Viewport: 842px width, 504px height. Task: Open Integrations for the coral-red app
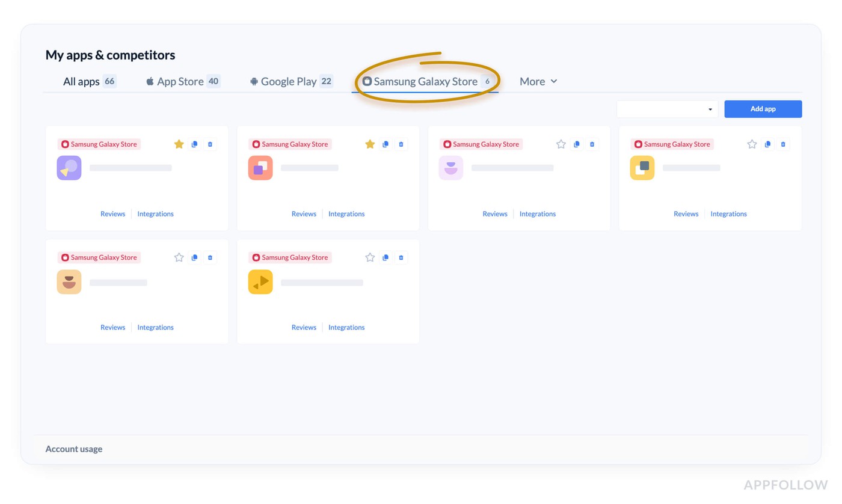click(346, 214)
